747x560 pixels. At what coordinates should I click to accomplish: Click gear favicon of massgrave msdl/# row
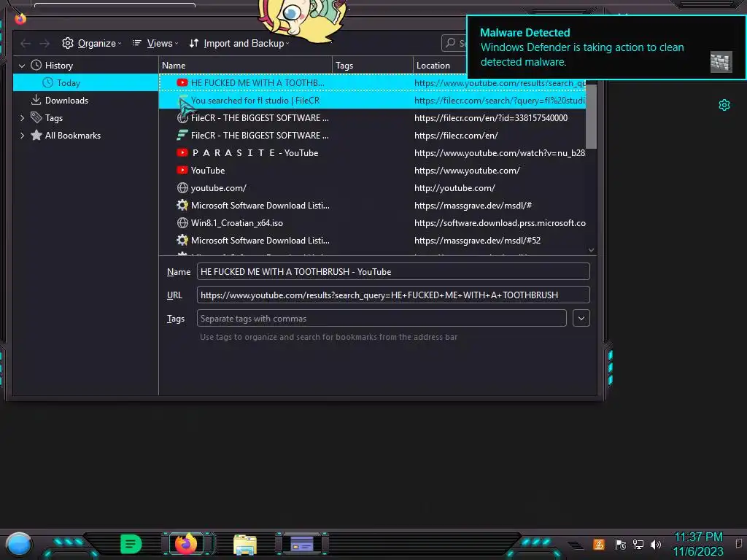point(182,206)
